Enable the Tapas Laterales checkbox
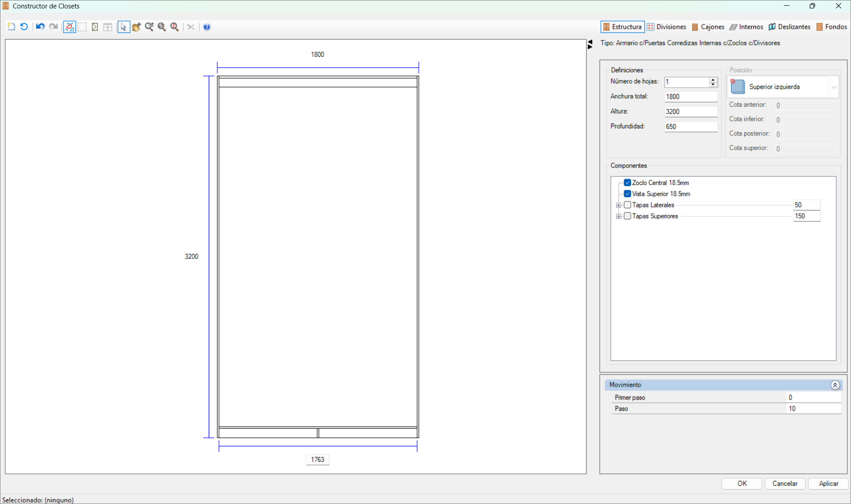Viewport: 851px width, 504px height. (x=628, y=205)
